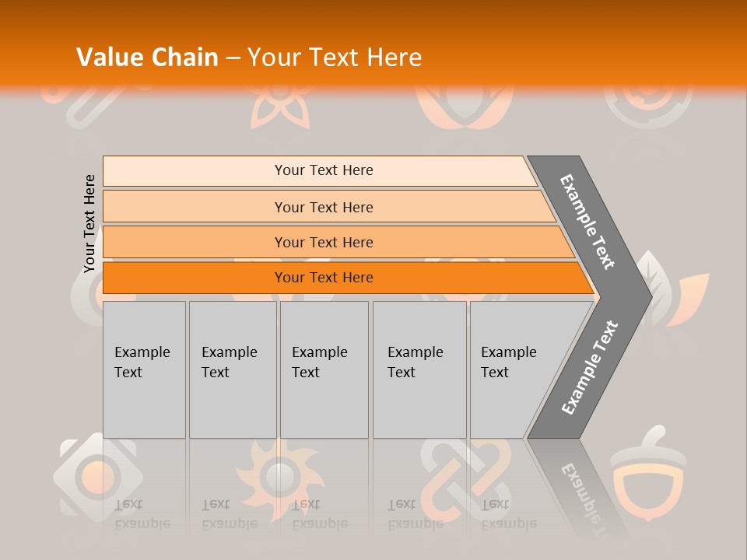Screen dimensions: 747x560
Task: Click the upper "Example Text" on the gray chevron
Action: tap(587, 222)
